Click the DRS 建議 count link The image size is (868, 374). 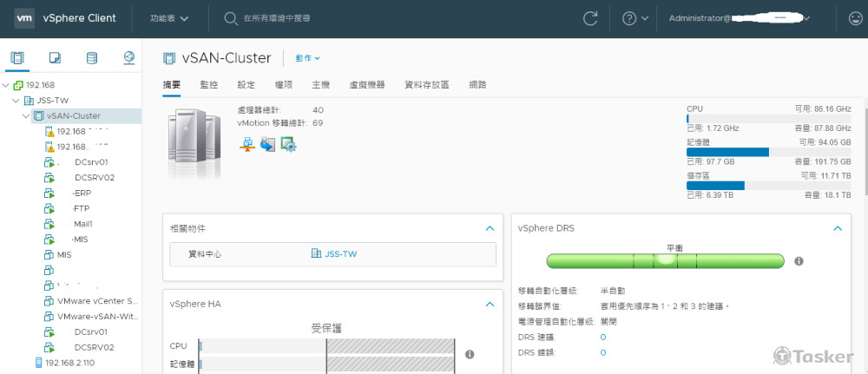coord(603,337)
